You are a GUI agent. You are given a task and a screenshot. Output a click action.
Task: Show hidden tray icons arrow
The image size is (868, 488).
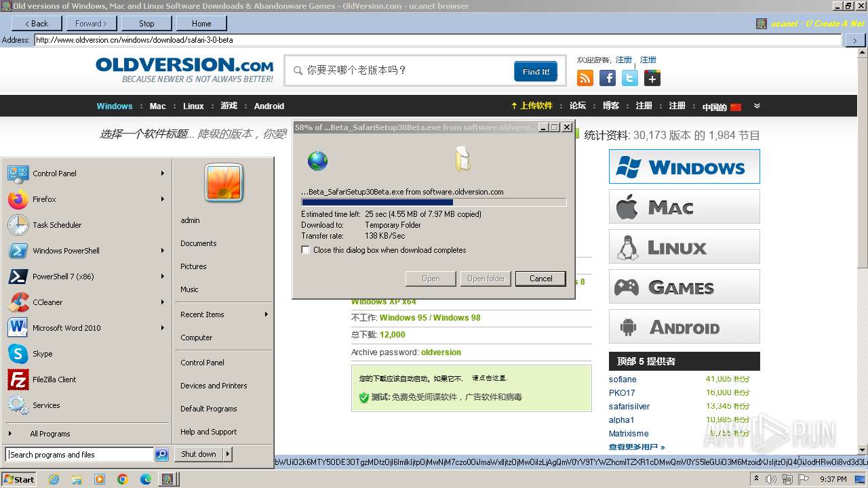coord(757,479)
